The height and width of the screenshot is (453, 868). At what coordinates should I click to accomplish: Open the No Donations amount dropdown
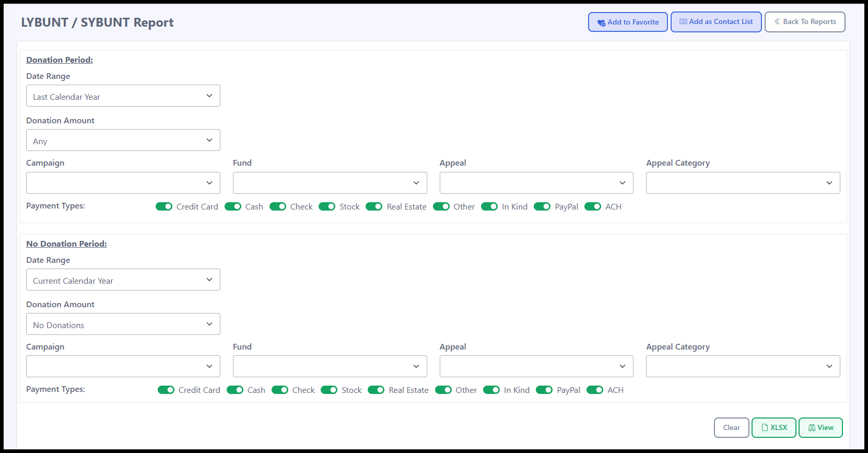tap(123, 324)
